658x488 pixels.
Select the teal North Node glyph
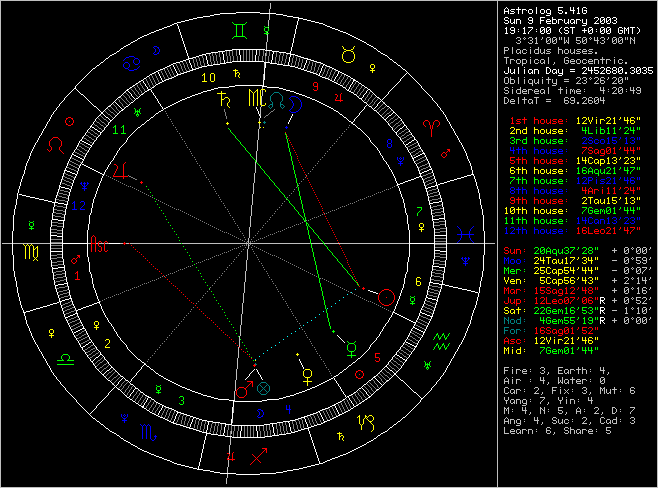(277, 101)
